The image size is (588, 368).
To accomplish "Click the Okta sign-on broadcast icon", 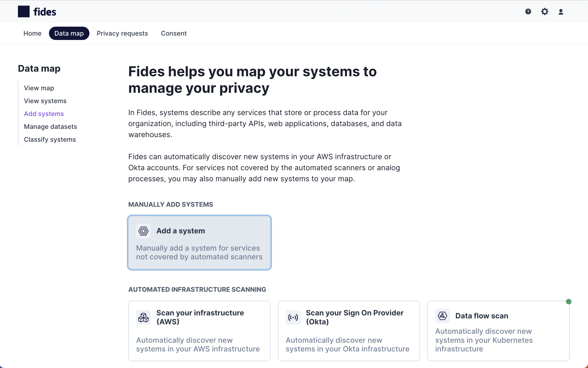I will [293, 317].
